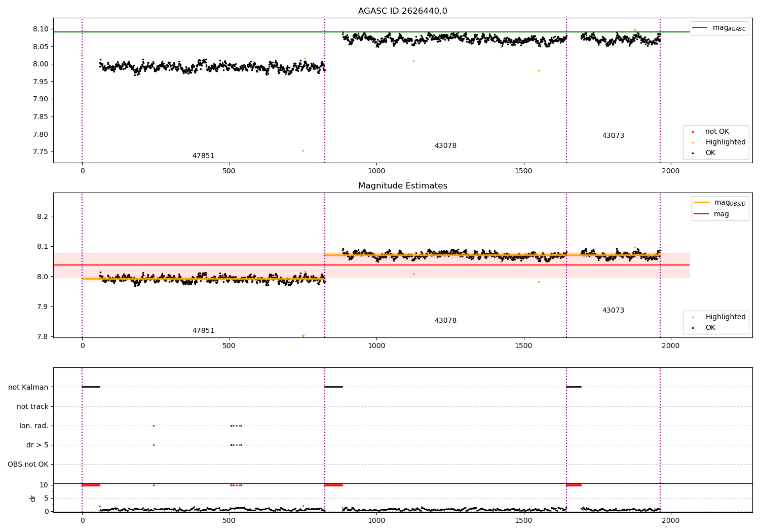Click the 'AGASC ID 2626440.0' plot title

click(402, 11)
